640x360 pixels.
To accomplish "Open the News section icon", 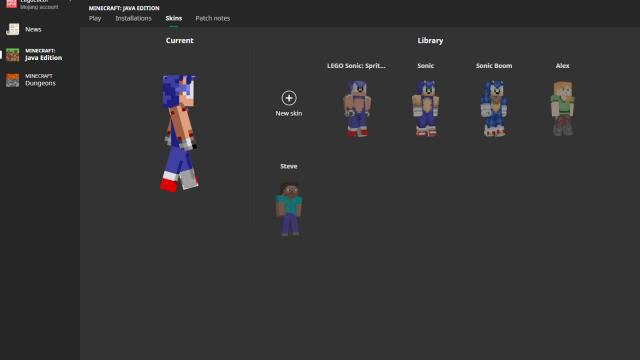I will 13,29.
